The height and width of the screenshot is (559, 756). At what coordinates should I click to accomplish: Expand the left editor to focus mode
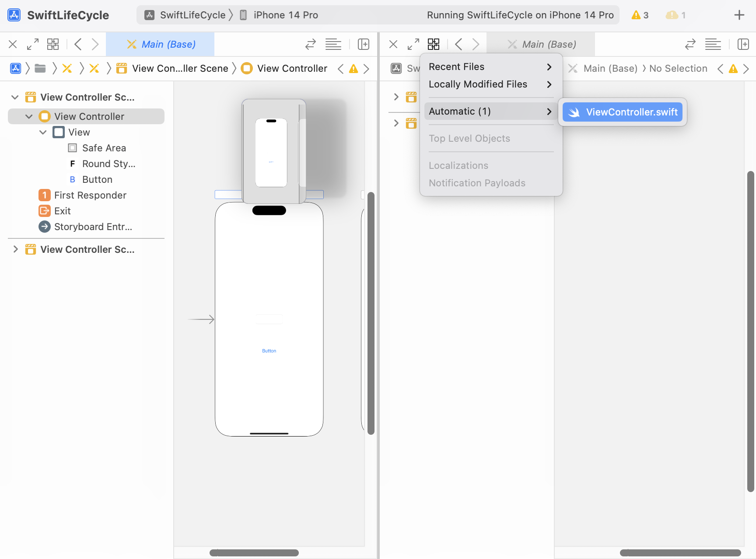33,44
